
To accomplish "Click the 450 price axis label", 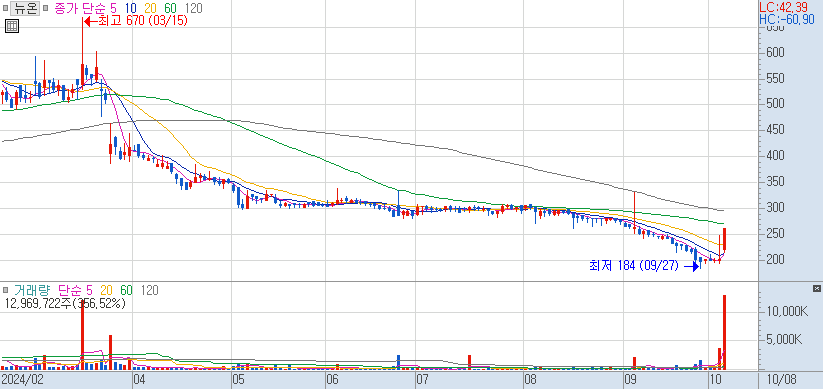I will [776, 130].
